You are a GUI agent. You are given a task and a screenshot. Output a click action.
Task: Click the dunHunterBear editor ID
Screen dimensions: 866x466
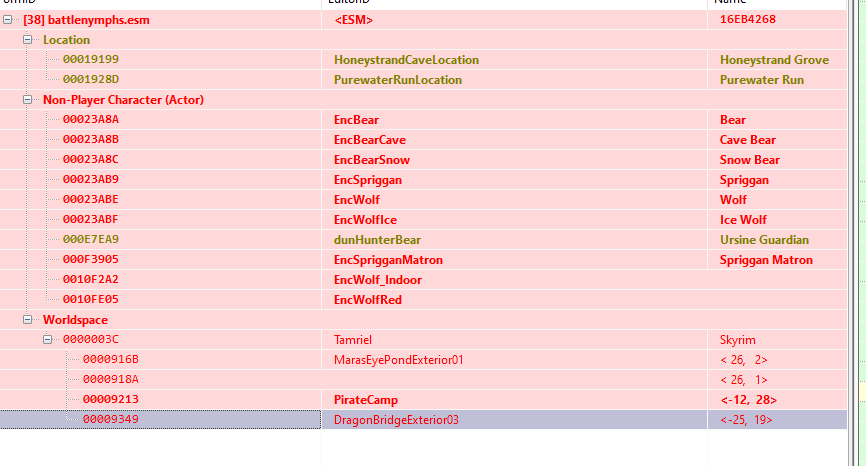point(377,240)
